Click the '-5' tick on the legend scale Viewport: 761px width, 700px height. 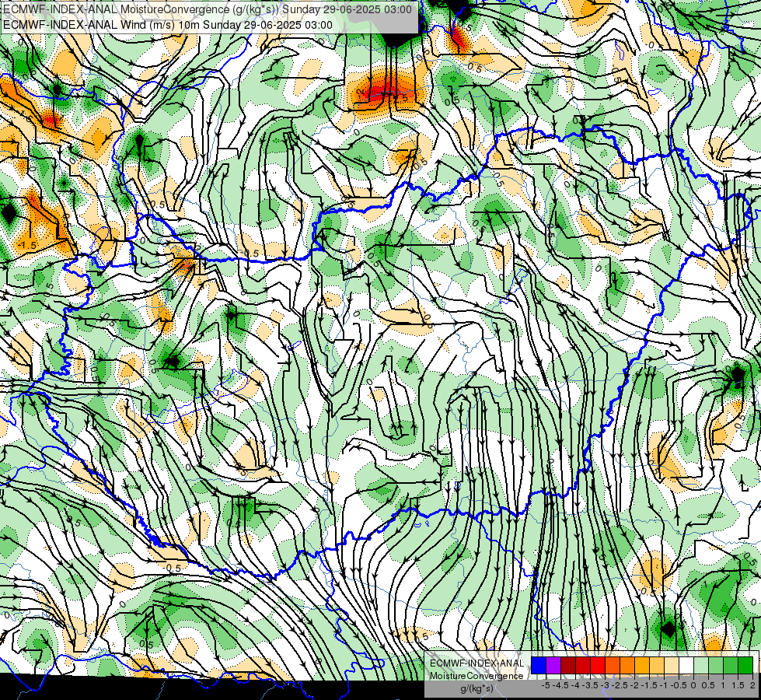click(546, 685)
